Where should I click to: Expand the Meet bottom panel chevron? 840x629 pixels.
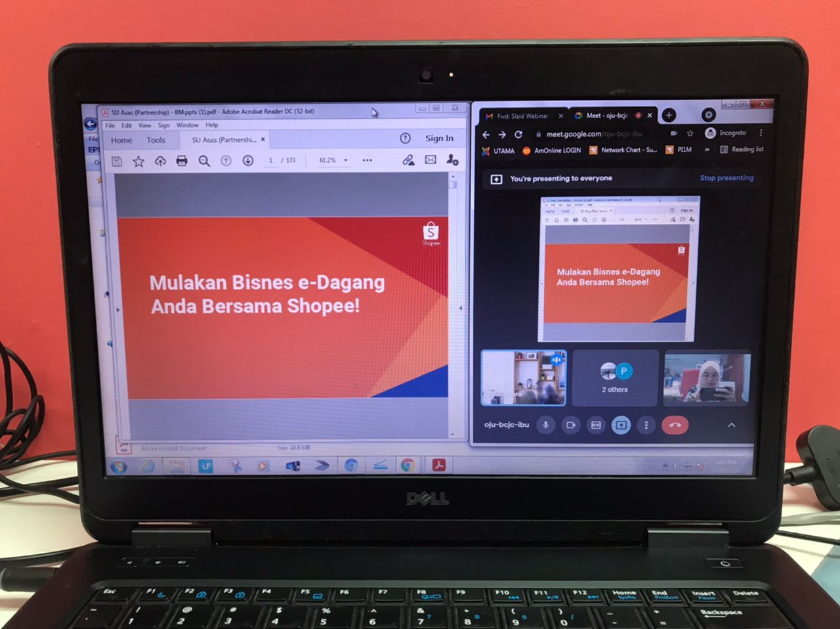tap(731, 425)
